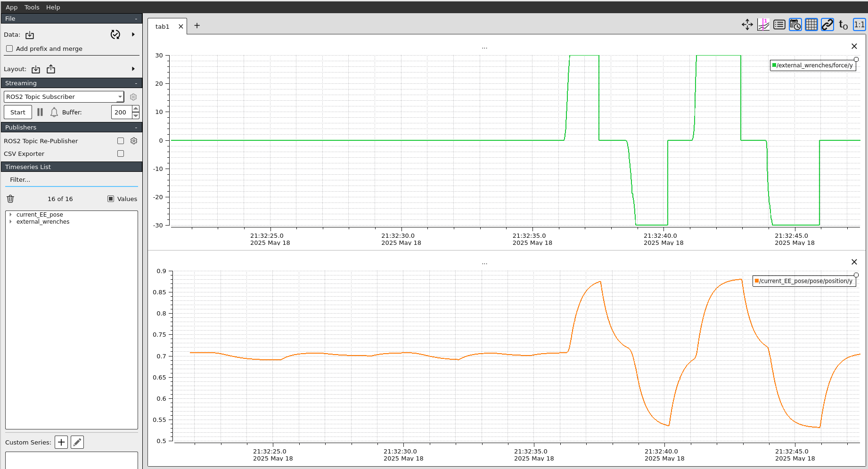Expand the external_wrenches tree item
Viewport: 868px width, 469px height.
pyautogui.click(x=10, y=222)
